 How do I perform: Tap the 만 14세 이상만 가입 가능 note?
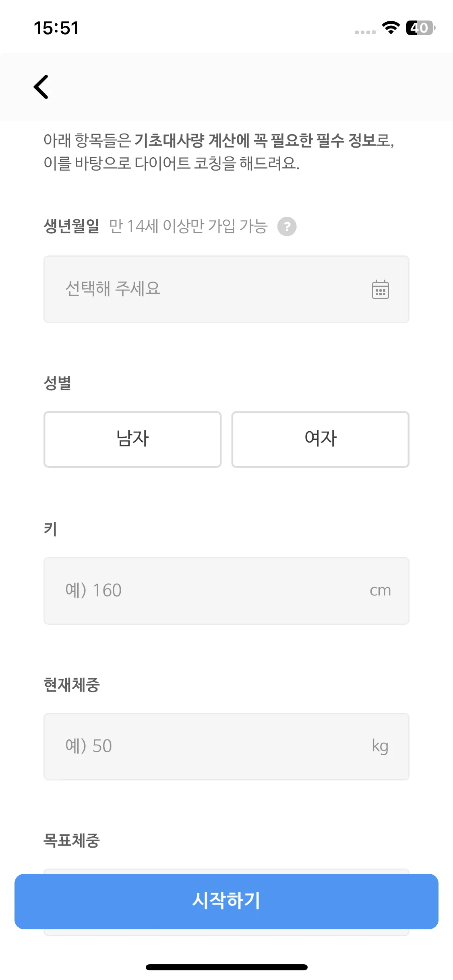[x=188, y=226]
